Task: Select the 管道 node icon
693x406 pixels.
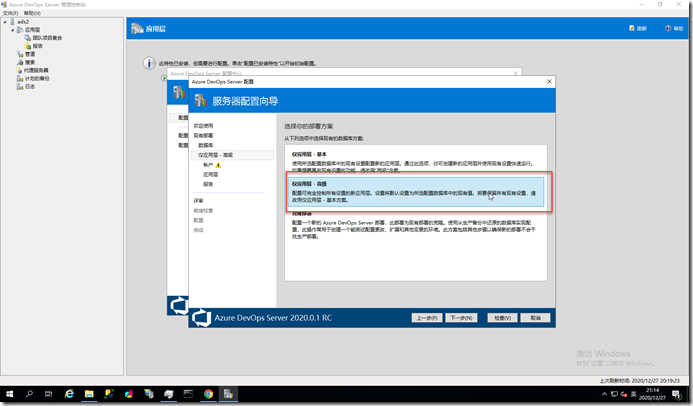Action: [x=20, y=54]
